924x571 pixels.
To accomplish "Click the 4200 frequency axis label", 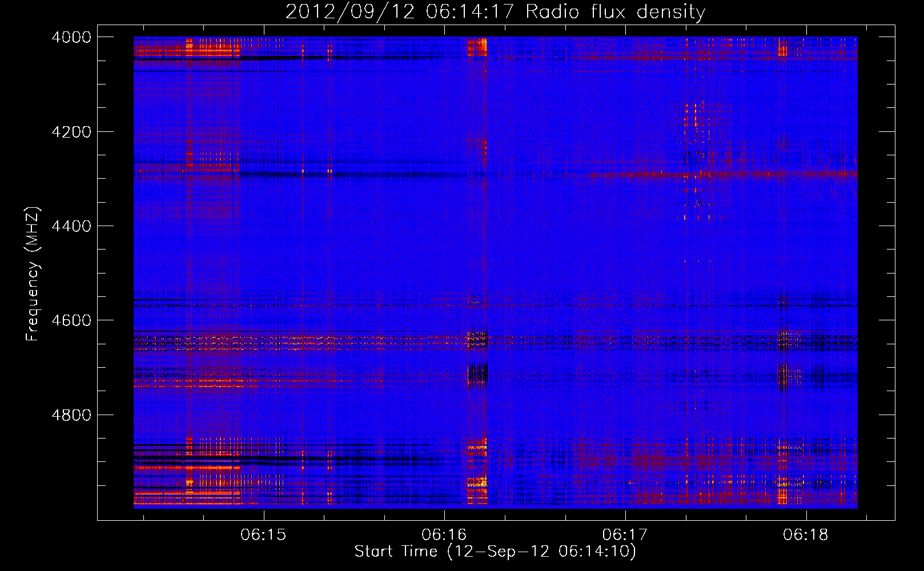I will 71,132.
